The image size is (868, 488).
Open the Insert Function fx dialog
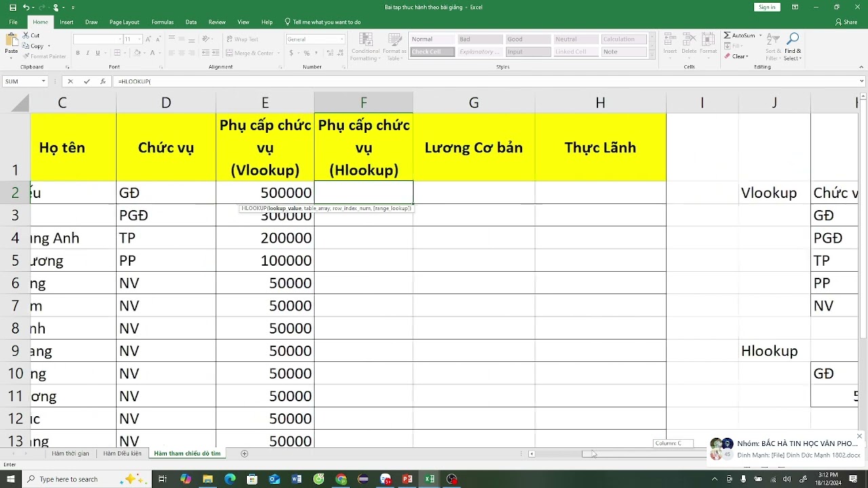click(x=103, y=81)
